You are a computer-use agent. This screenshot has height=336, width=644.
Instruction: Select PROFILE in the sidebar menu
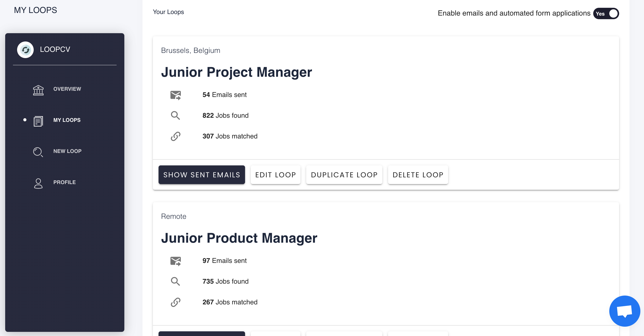point(64,182)
